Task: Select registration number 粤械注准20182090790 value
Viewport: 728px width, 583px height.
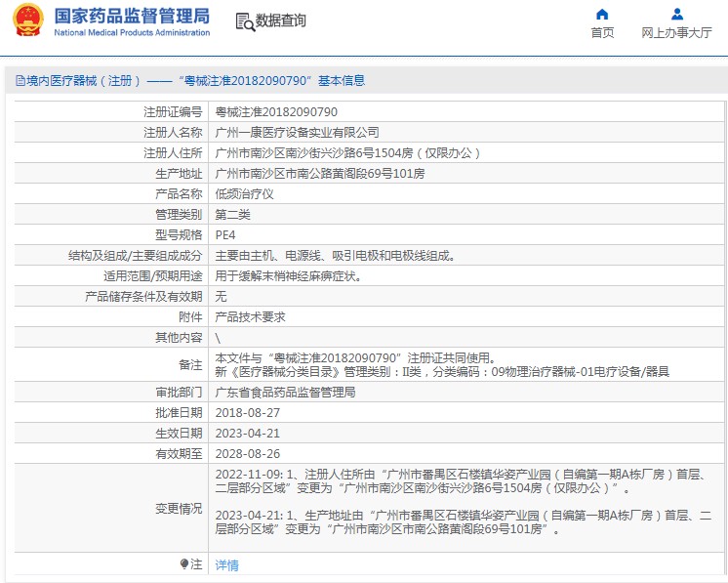Action: tap(276, 112)
